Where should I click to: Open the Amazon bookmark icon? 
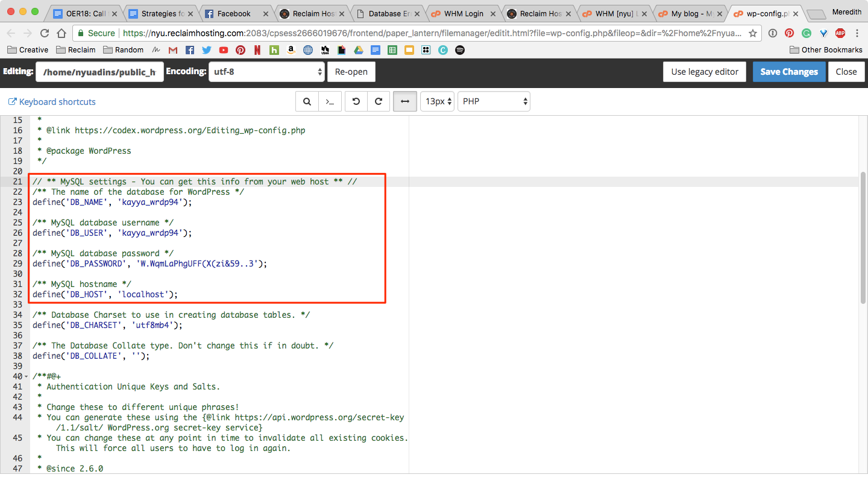tap(291, 50)
